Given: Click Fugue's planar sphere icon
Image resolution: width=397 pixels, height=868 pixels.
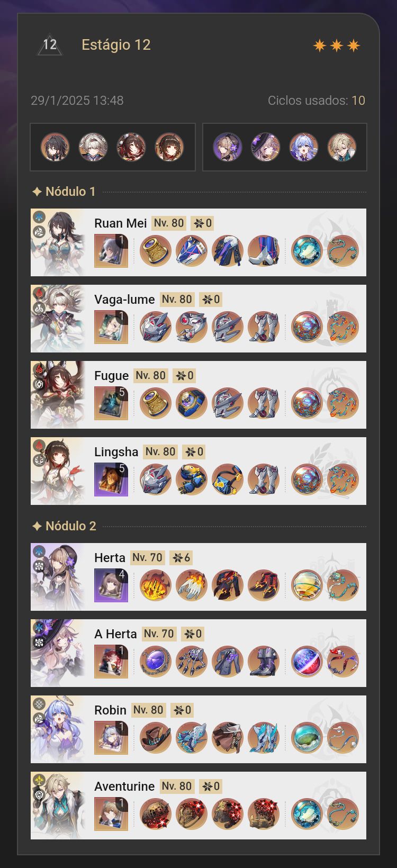Looking at the screenshot, I should [x=307, y=403].
